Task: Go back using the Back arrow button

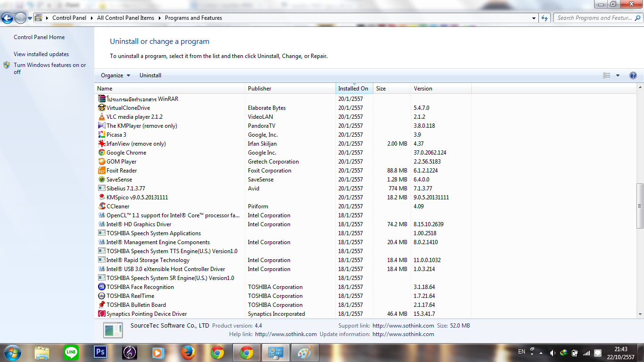Action: pos(7,18)
